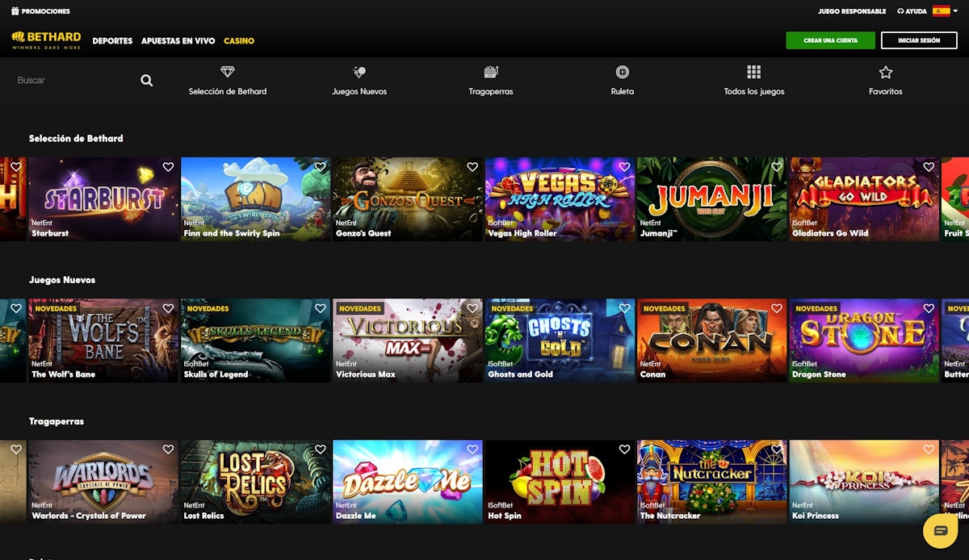
Task: Open the Ayuda help menu
Action: pyautogui.click(x=912, y=11)
